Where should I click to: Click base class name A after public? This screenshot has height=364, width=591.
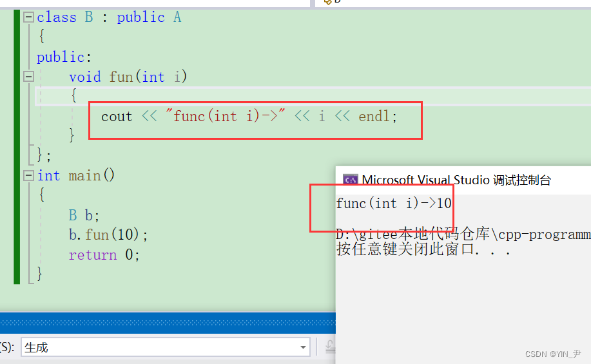(177, 17)
